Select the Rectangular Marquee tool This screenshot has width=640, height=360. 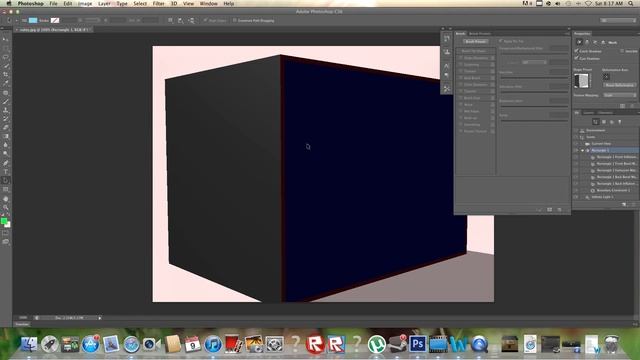(6, 48)
